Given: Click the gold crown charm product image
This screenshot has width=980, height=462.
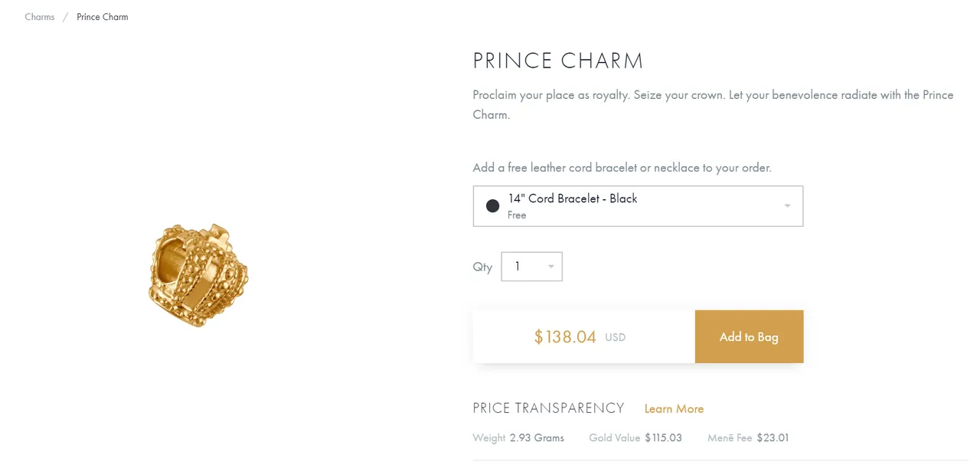Looking at the screenshot, I should coord(198,275).
